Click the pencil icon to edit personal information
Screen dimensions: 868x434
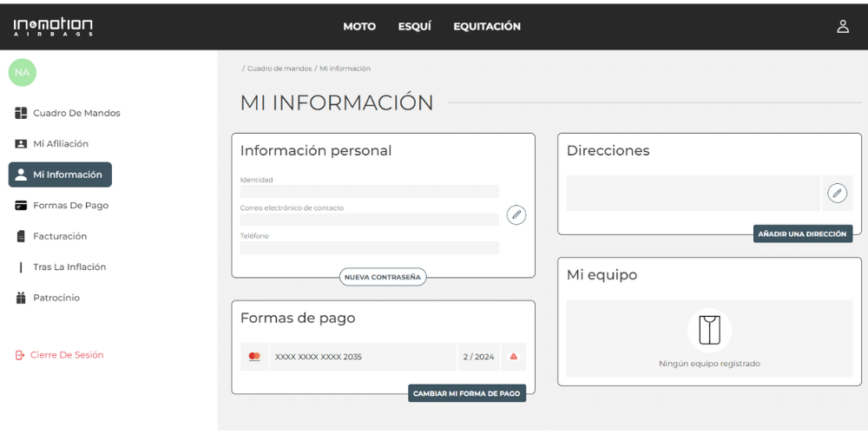(x=516, y=215)
